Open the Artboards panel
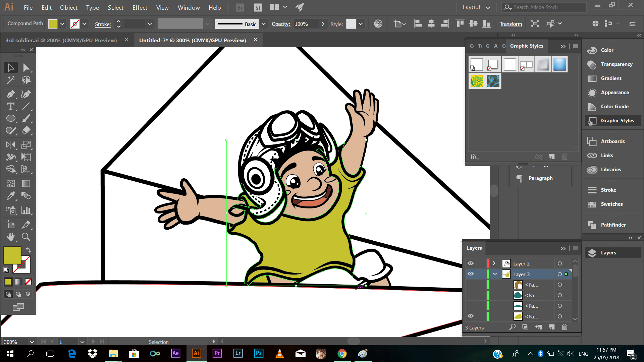Screen dimensions: 644x362 612,141
